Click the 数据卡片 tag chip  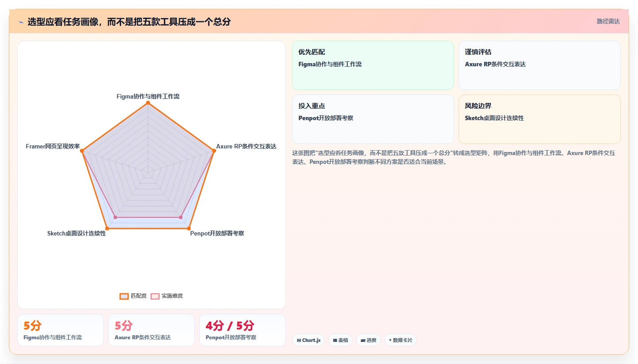click(400, 340)
